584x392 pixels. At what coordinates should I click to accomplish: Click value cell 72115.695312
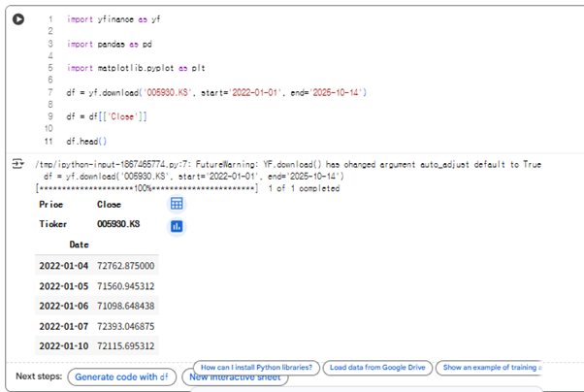click(126, 346)
